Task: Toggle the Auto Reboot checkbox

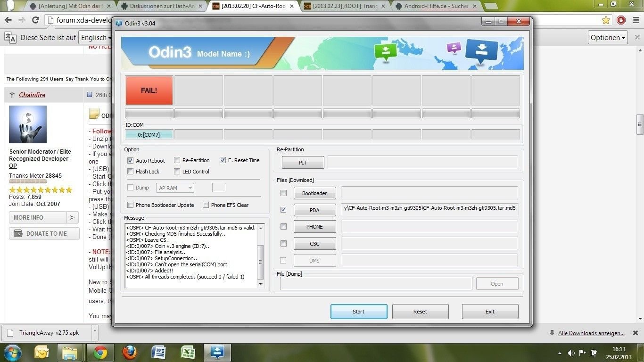Action: pos(131,160)
